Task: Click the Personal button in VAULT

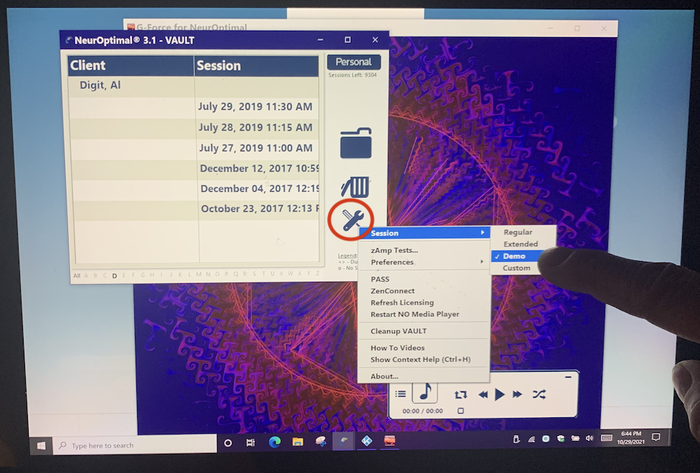Action: (354, 62)
